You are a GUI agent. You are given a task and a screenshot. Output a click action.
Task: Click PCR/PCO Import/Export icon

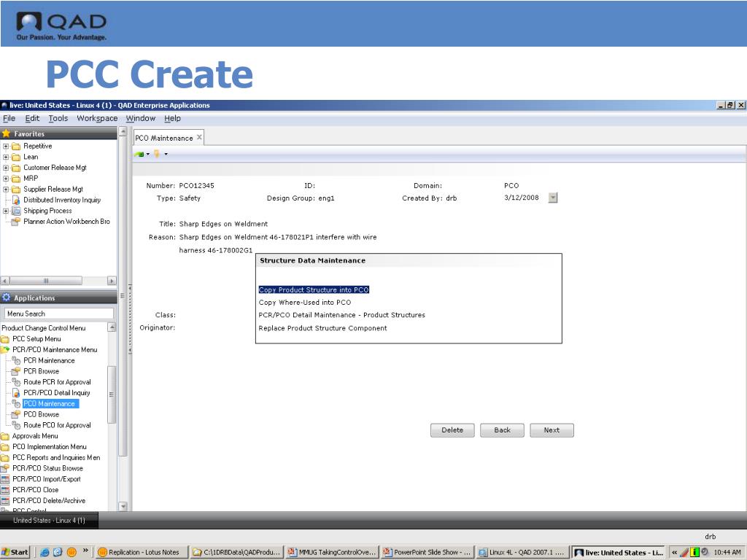[5, 479]
